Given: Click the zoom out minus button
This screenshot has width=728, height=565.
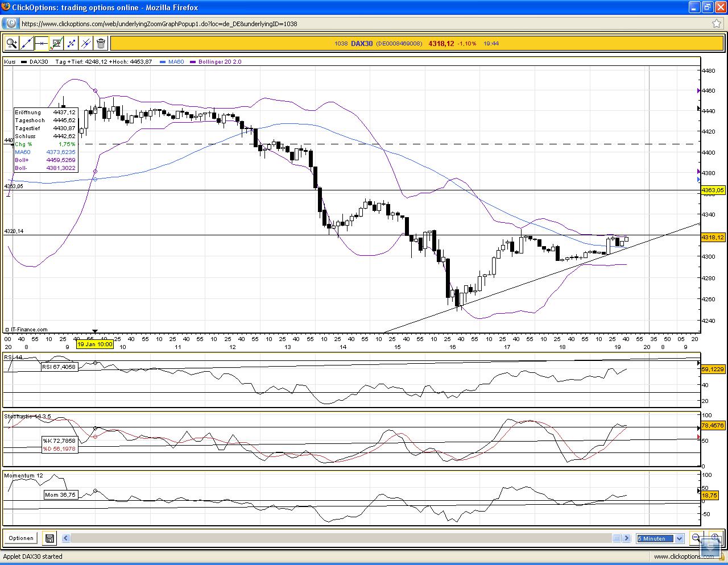Looking at the screenshot, I should (695, 538).
